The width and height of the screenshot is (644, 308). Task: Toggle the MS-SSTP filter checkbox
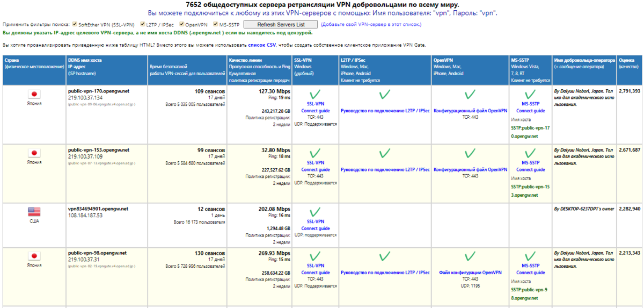click(215, 24)
